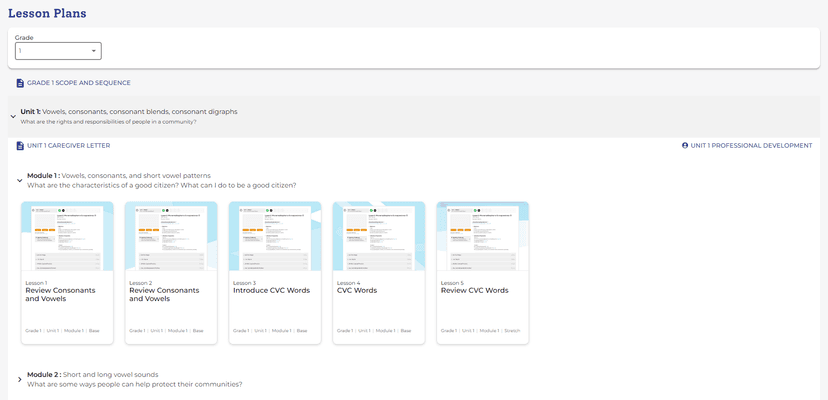Open the Unit 1 Caregiver Letter link
This screenshot has height=400, width=828.
point(68,146)
